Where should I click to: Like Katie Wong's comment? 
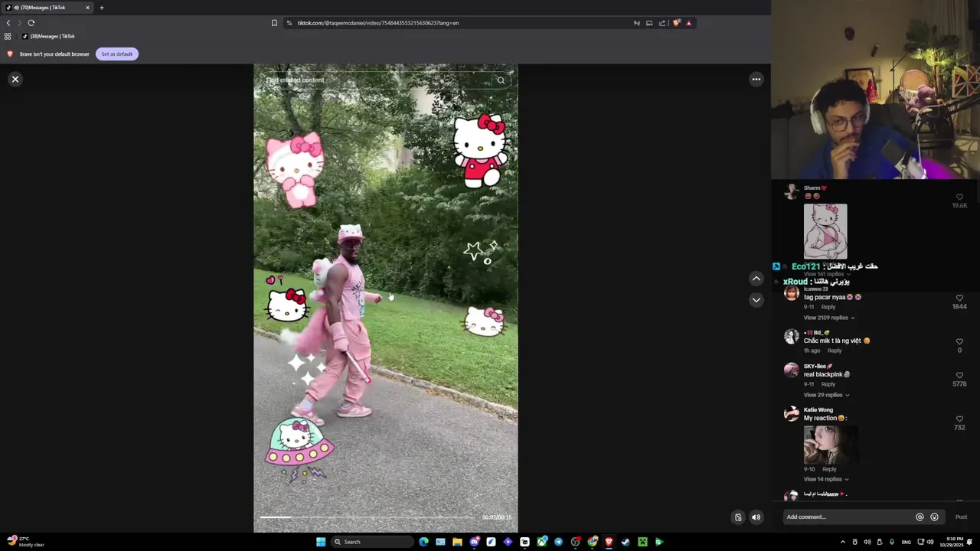click(x=959, y=419)
